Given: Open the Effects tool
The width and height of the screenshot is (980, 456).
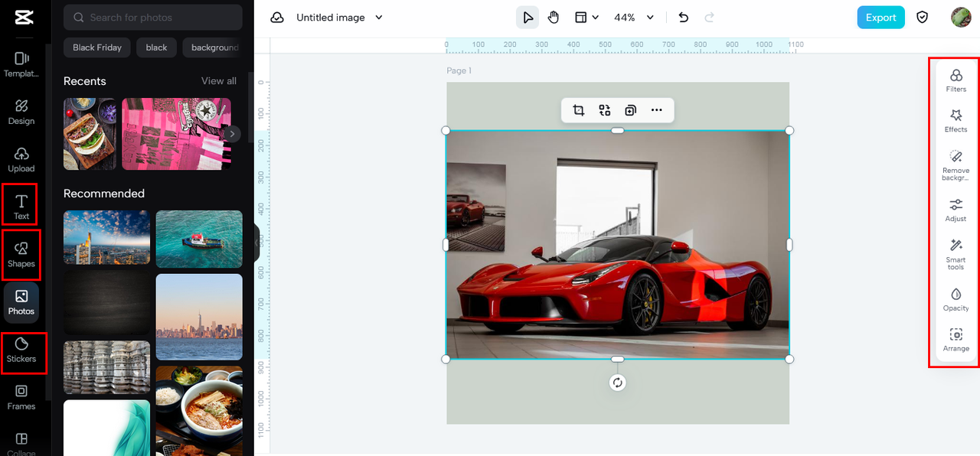Looking at the screenshot, I should click(955, 120).
